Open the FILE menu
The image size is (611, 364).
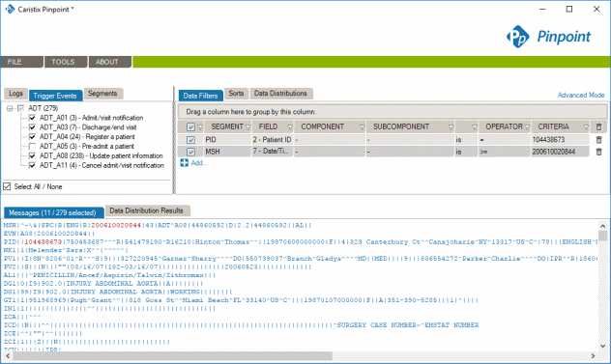pyautogui.click(x=22, y=62)
